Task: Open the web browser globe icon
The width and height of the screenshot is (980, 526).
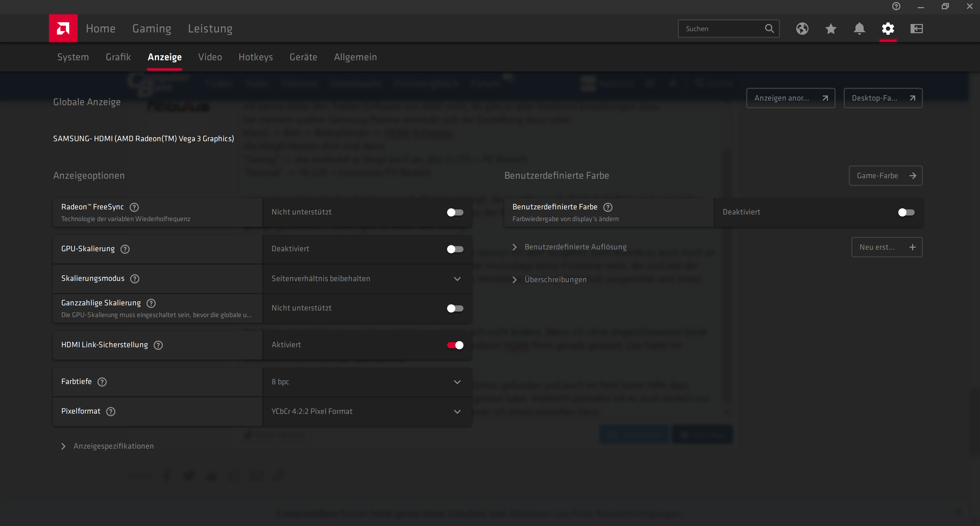Action: click(802, 29)
